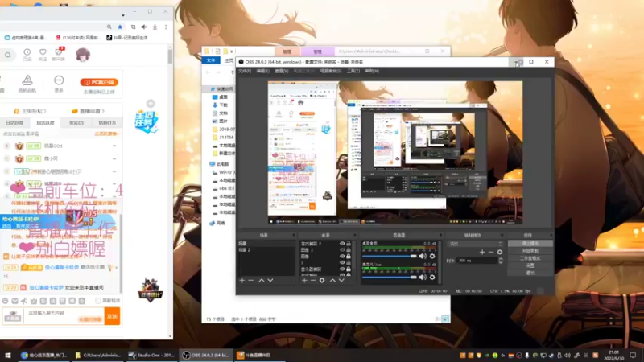Viewport: 644px width, 362px height.
Task: Open File Explorer 文件 ribbon tab
Action: (211, 60)
